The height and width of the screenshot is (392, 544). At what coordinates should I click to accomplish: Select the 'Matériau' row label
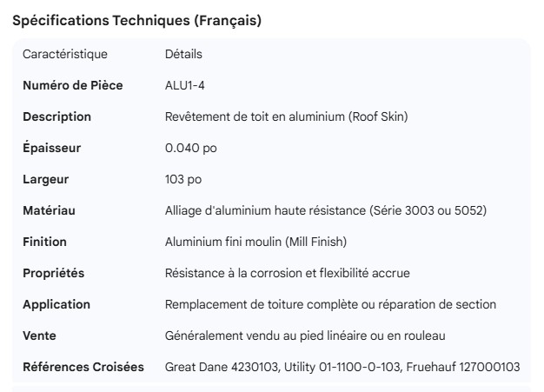tap(49, 211)
